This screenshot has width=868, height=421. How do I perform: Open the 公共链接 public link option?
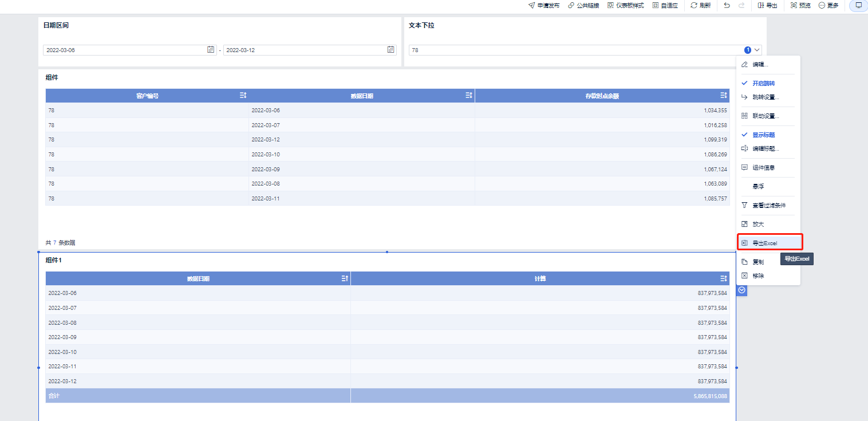coord(583,5)
